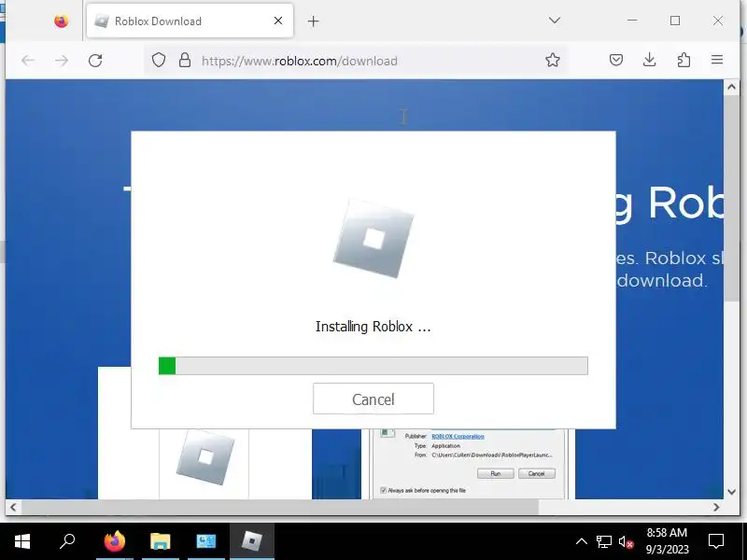The image size is (747, 560).
Task: Switch to Firefox on the taskbar
Action: (x=114, y=541)
